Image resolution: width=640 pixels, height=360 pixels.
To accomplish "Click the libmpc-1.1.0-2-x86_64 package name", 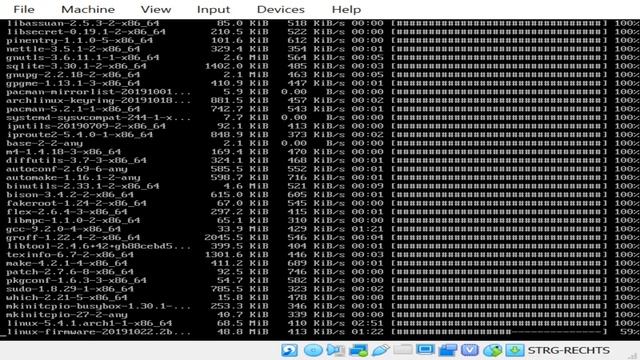I will tap(73, 220).
